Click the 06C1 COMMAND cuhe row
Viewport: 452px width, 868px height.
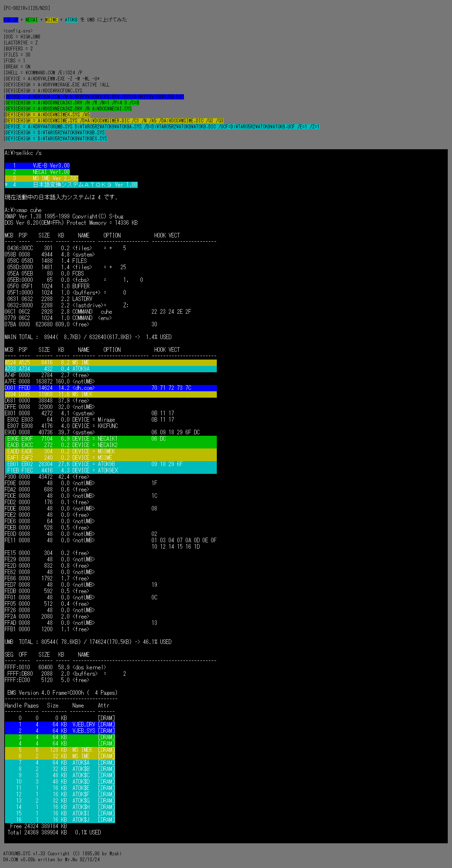[98, 312]
